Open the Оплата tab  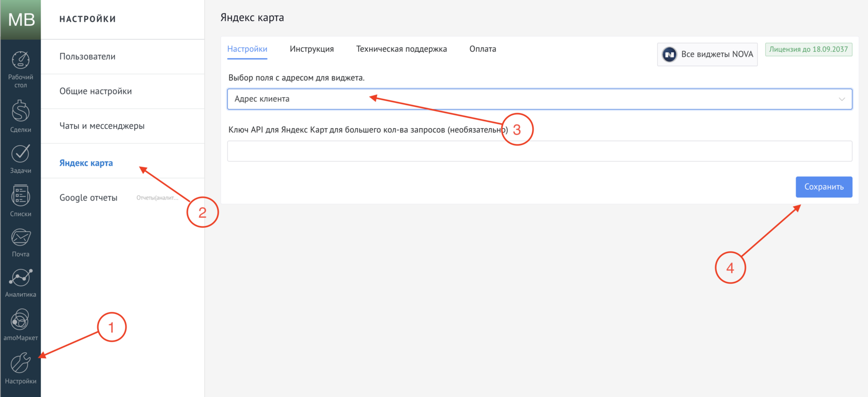(483, 49)
